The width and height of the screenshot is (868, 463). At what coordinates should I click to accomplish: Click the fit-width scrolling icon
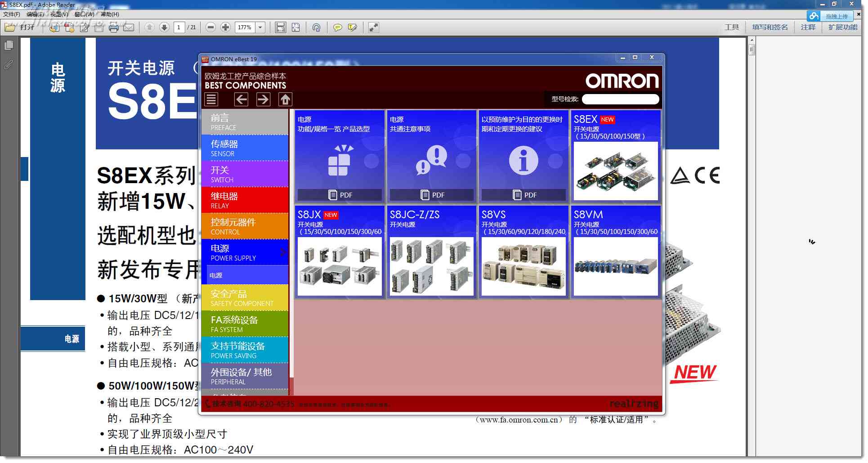(281, 27)
